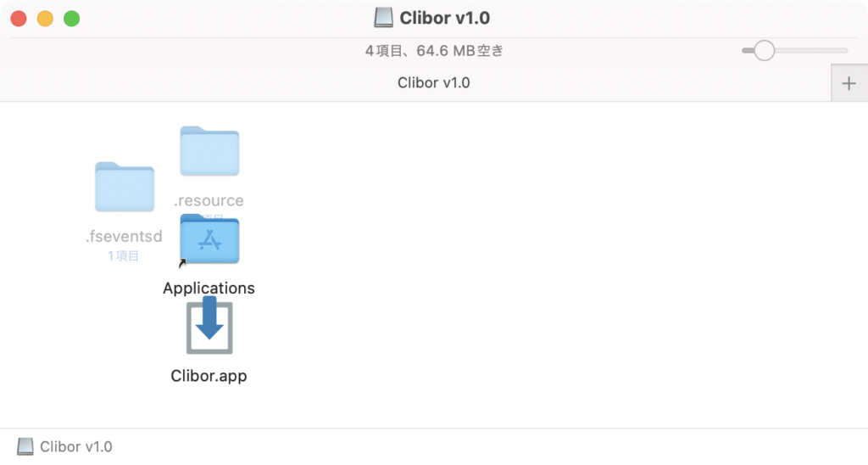The width and height of the screenshot is (868, 465).
Task: Minimize the window with the yellow button
Action: (45, 19)
